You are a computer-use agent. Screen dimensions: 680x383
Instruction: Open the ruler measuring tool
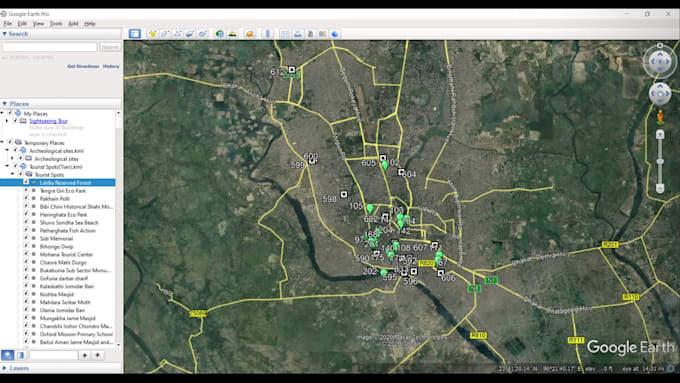coord(268,33)
